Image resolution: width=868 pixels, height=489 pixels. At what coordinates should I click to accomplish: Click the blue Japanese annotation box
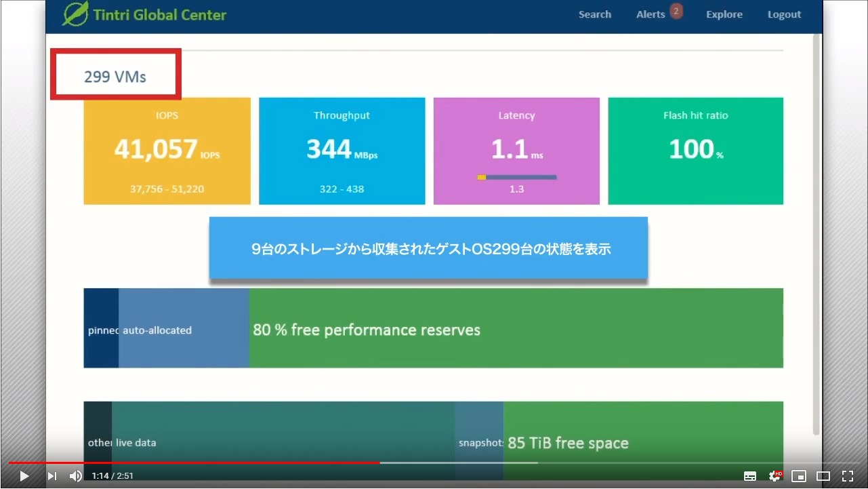(428, 248)
